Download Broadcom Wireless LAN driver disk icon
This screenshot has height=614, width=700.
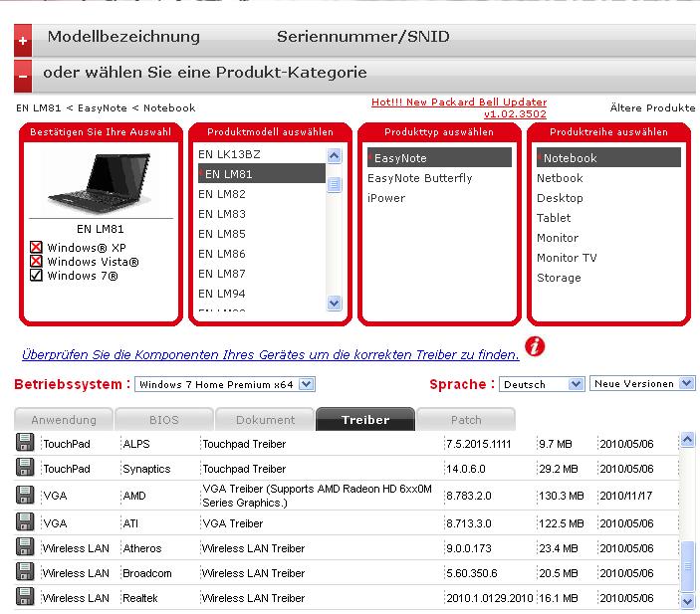25,572
